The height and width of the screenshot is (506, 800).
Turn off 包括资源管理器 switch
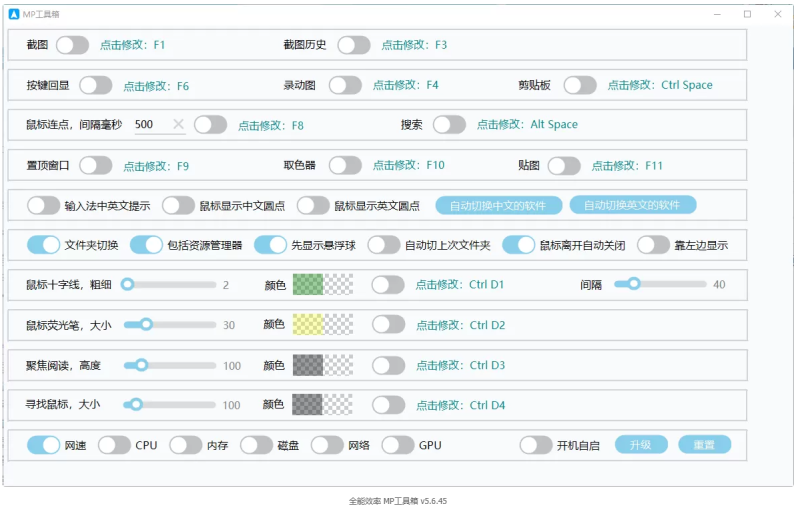[146, 245]
